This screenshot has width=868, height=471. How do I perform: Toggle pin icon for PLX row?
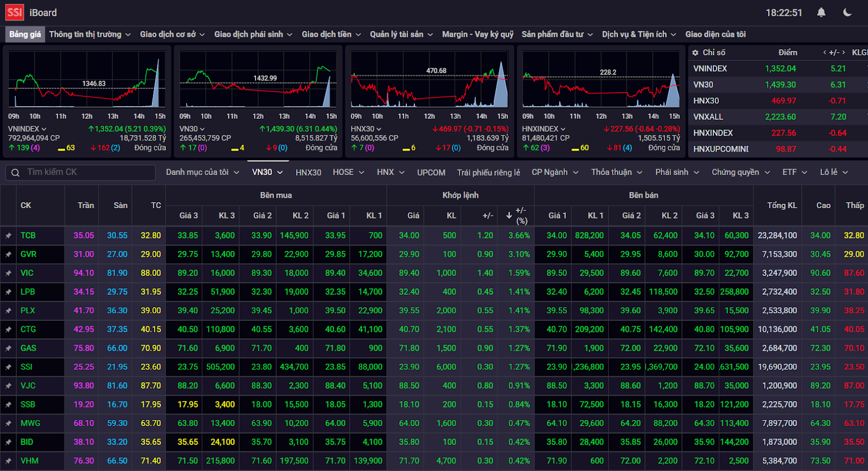point(8,311)
